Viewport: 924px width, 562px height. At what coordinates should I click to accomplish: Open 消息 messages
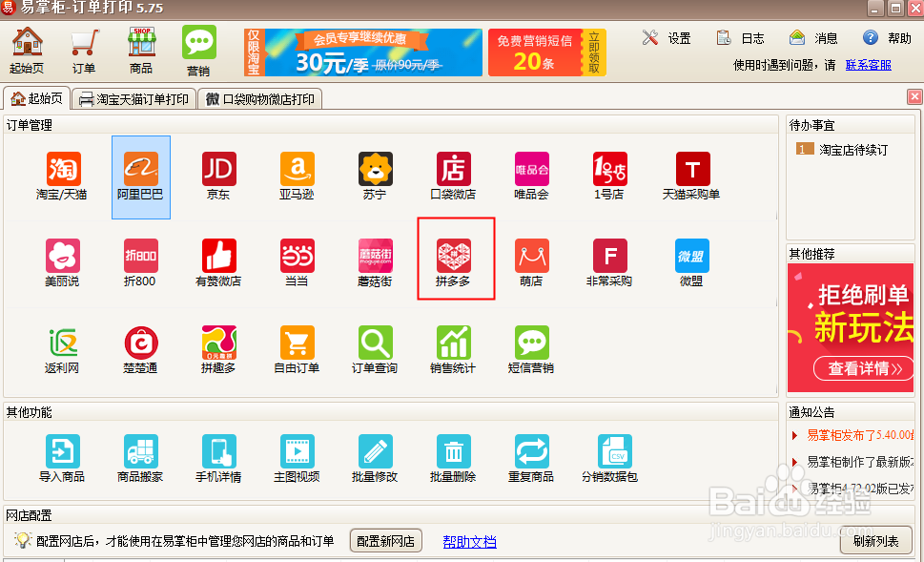(x=813, y=38)
